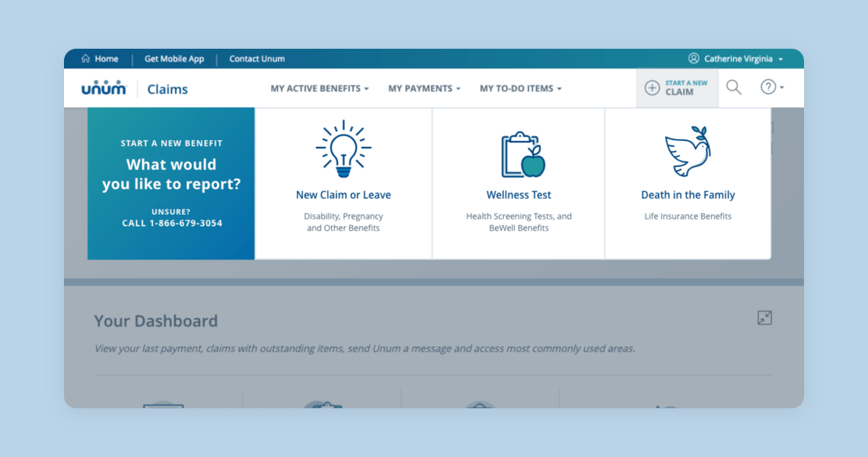Viewport: 868px width, 457px height.
Task: Open the Home link text
Action: coord(107,59)
